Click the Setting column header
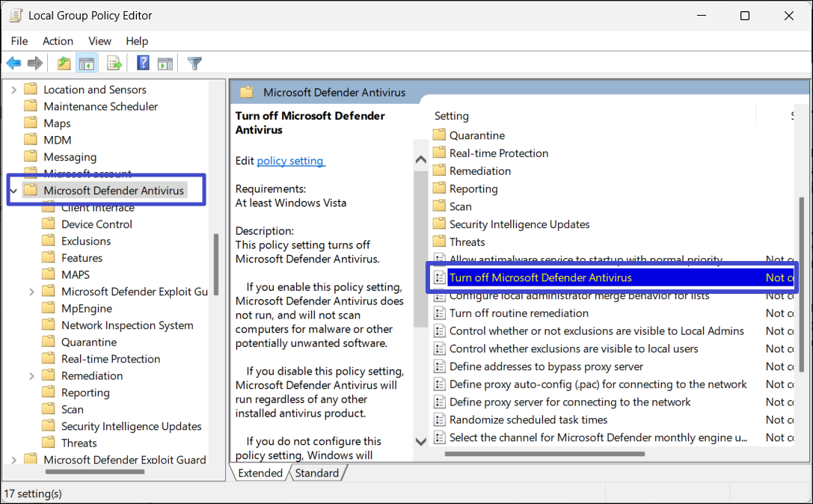This screenshot has height=504, width=813. point(452,116)
